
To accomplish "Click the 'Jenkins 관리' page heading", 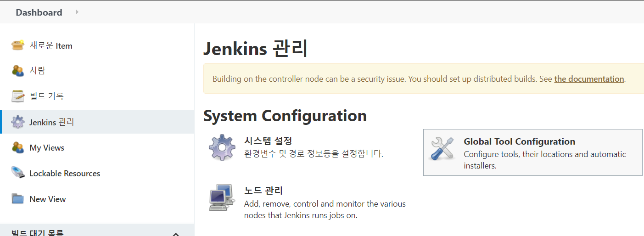I will pyautogui.click(x=255, y=48).
